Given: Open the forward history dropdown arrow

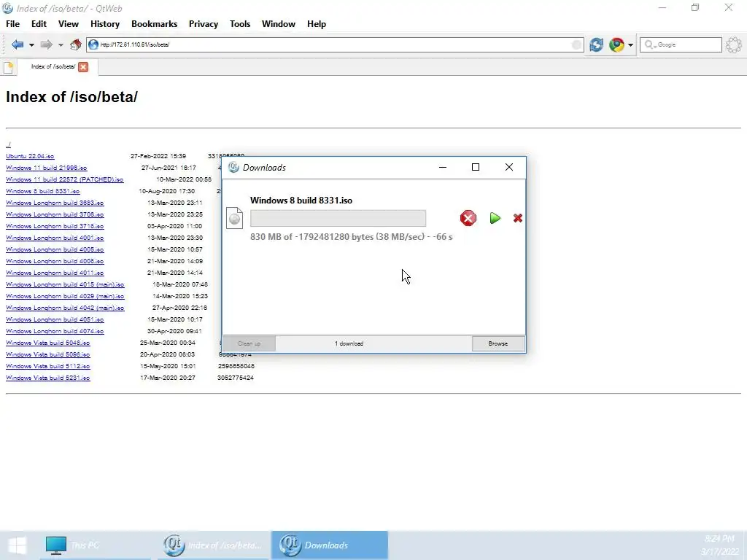Looking at the screenshot, I should [x=61, y=45].
